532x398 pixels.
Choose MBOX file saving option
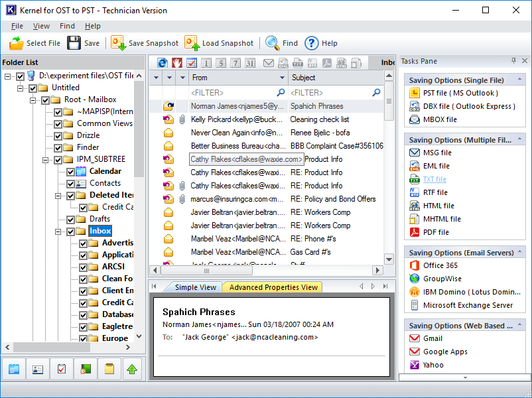(x=440, y=119)
